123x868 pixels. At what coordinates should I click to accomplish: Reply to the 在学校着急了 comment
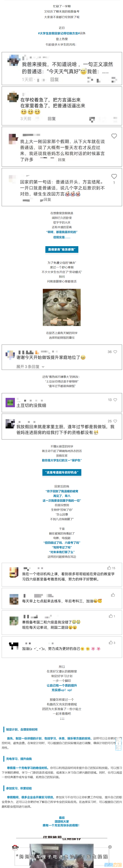click(52, 119)
